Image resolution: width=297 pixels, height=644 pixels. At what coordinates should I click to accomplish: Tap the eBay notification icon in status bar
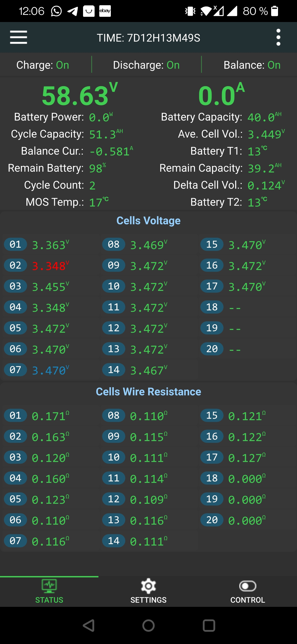105,11
